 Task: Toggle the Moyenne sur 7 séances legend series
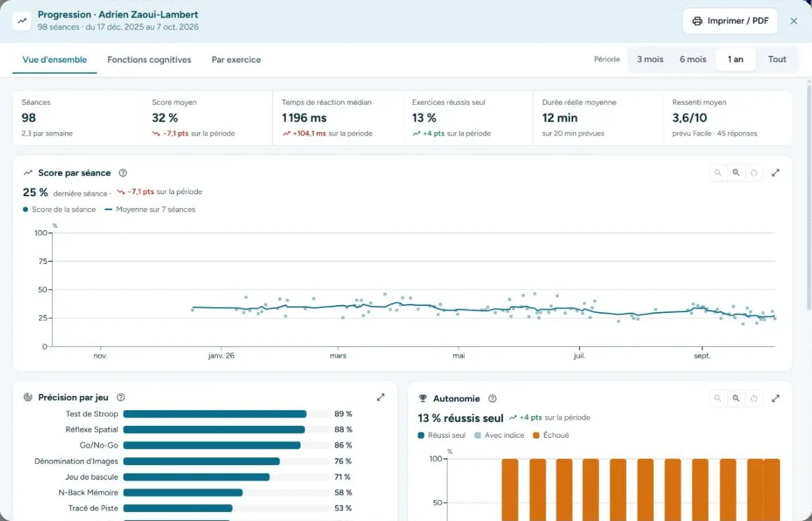[x=150, y=210]
